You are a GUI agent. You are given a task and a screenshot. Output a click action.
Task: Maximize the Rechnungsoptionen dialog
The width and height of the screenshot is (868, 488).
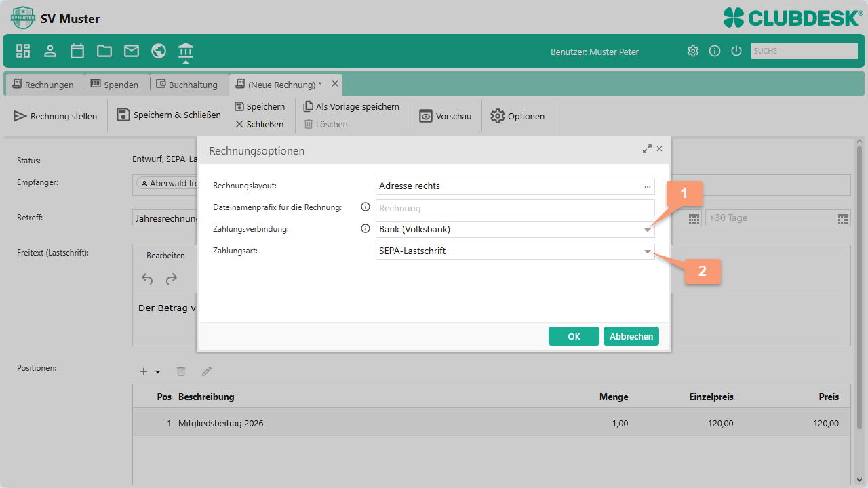[x=647, y=149]
